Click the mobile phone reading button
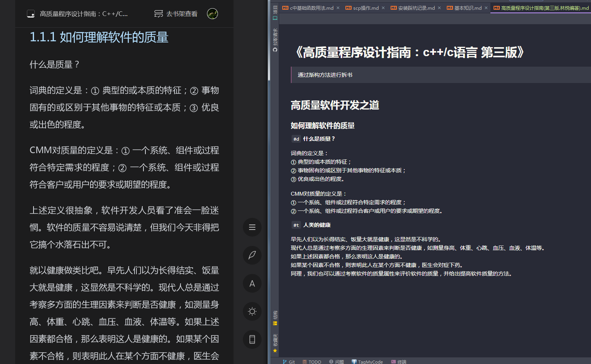Viewport: 591px width, 364px height. (252, 339)
